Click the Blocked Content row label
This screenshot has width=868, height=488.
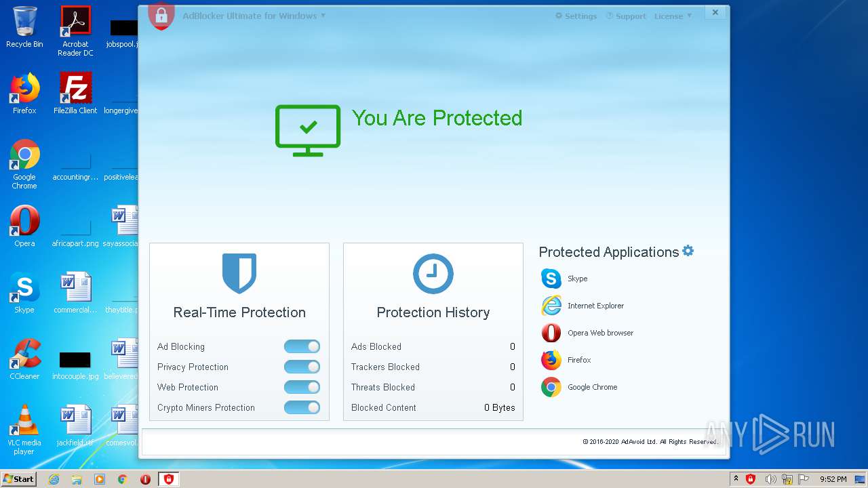point(384,407)
